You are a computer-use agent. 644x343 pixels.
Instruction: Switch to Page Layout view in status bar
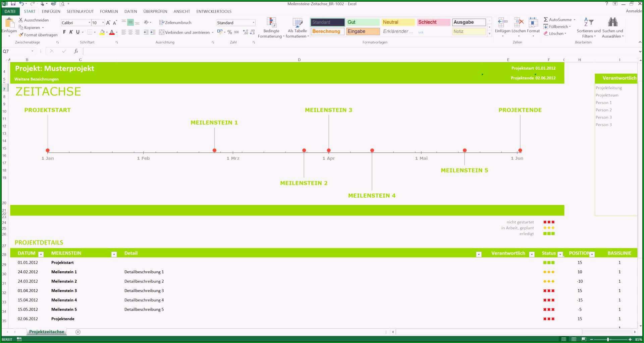(574, 339)
